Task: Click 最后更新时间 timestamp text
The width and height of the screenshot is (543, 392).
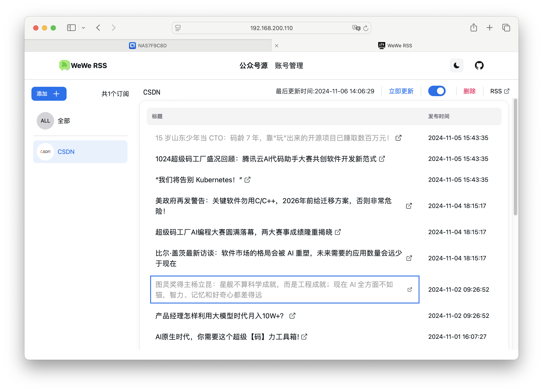Action: coord(325,91)
